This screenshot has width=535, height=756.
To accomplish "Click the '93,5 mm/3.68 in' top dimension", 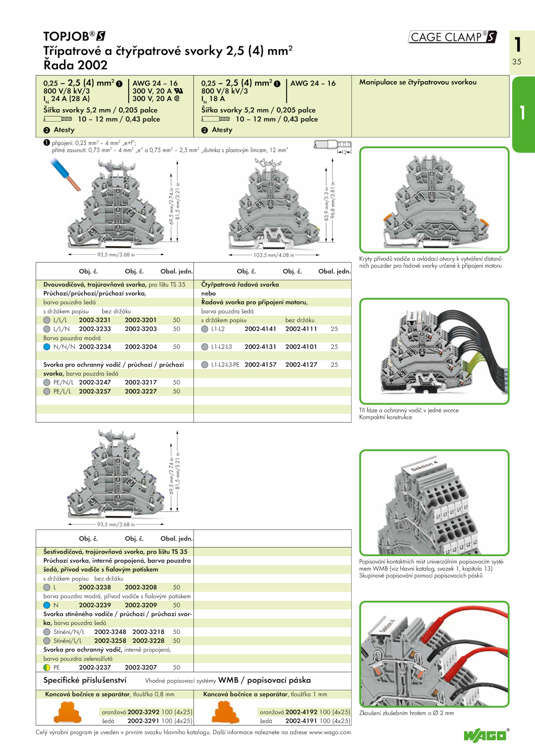I will [116, 255].
